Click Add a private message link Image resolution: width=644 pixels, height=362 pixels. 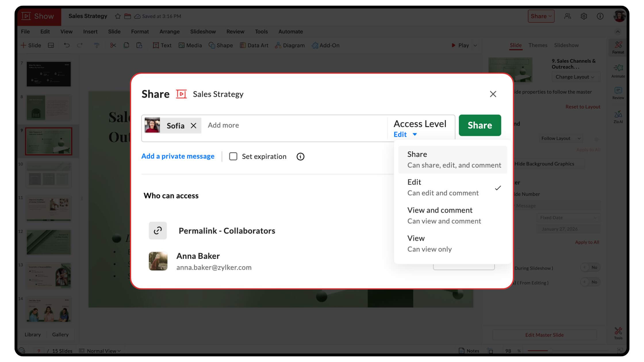pos(178,156)
